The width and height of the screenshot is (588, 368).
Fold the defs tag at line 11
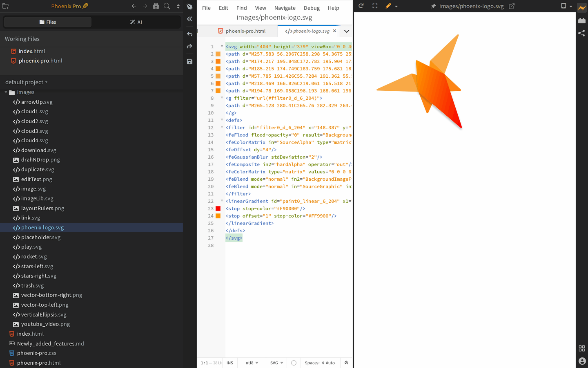pos(222,120)
